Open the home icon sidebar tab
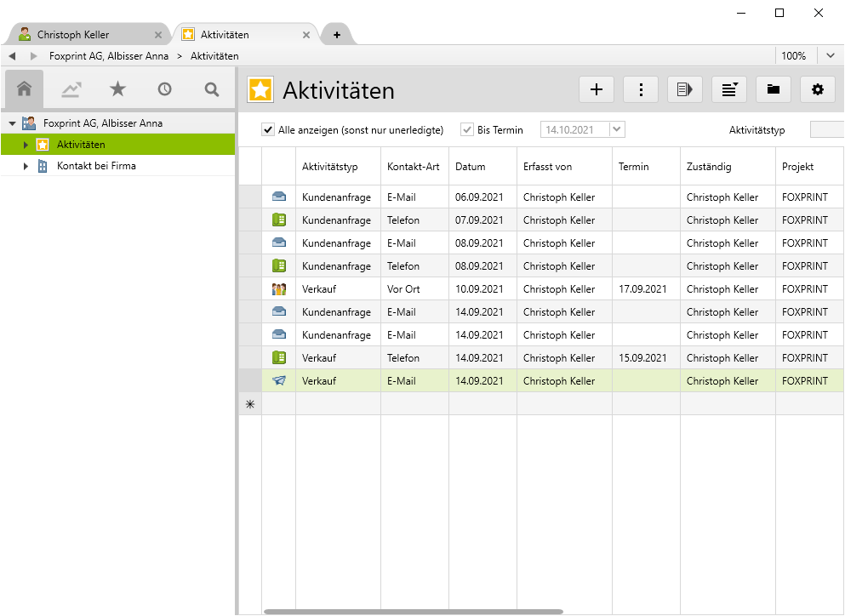The width and height of the screenshot is (845, 616). pyautogui.click(x=24, y=89)
